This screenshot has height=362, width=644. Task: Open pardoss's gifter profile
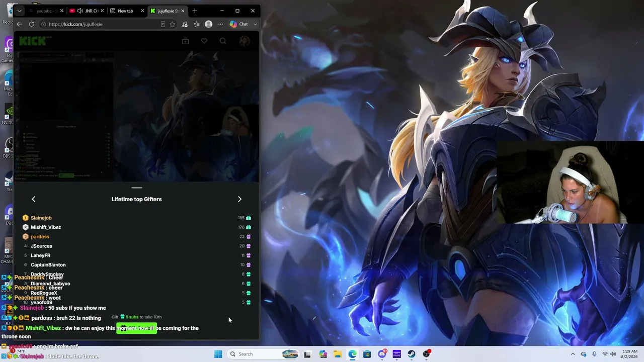(40, 237)
